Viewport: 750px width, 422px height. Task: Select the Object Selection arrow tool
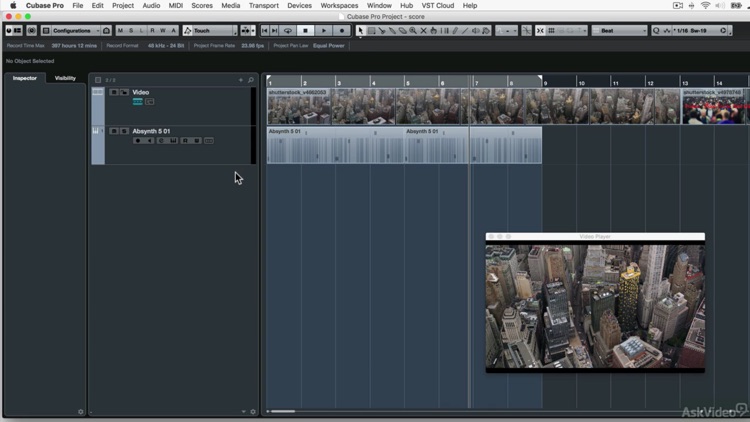[361, 31]
